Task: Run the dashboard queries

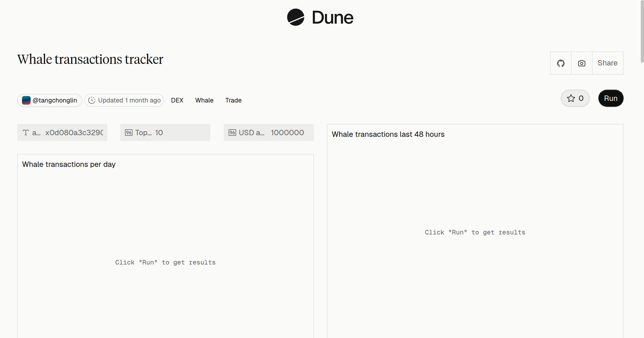Action: click(611, 98)
